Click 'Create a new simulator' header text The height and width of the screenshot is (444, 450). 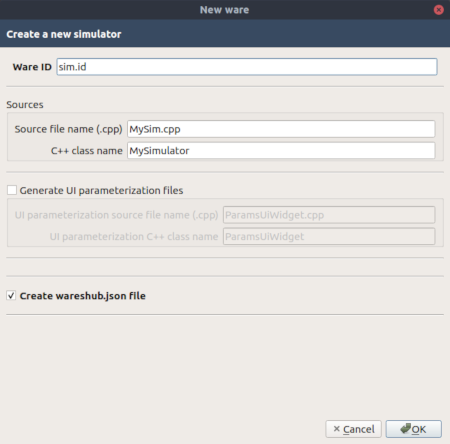click(x=64, y=34)
